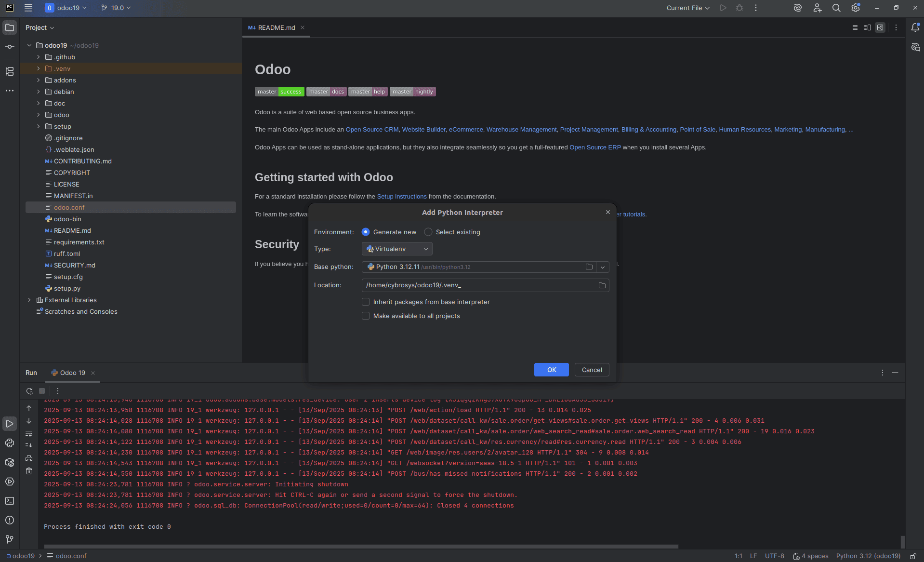Click OK in Add Python Interpreter dialog
The image size is (924, 562).
point(552,370)
